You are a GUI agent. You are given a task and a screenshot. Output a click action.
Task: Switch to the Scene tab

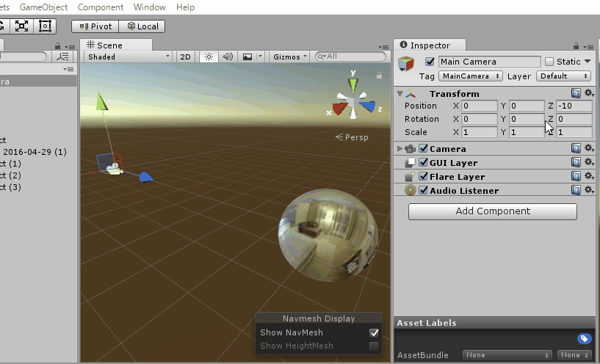(x=116, y=45)
